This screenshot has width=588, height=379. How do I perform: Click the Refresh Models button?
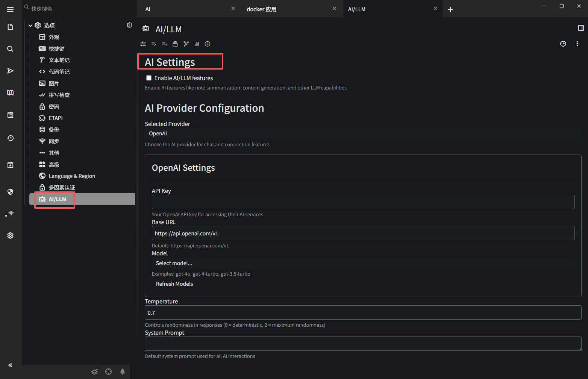click(x=174, y=284)
